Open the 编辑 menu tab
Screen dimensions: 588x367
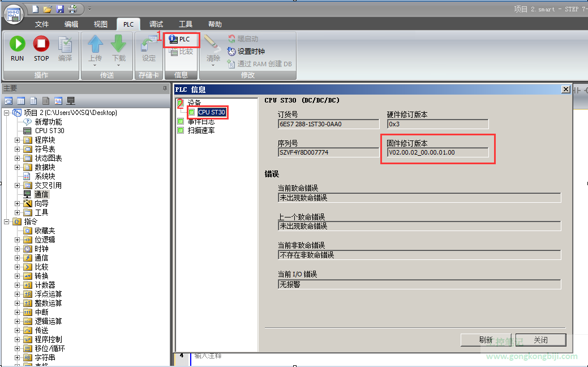coord(71,24)
